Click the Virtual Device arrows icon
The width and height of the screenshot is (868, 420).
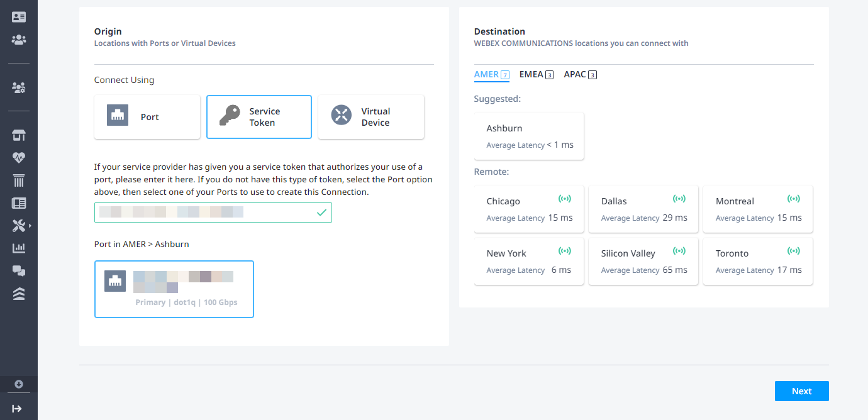[x=342, y=115]
